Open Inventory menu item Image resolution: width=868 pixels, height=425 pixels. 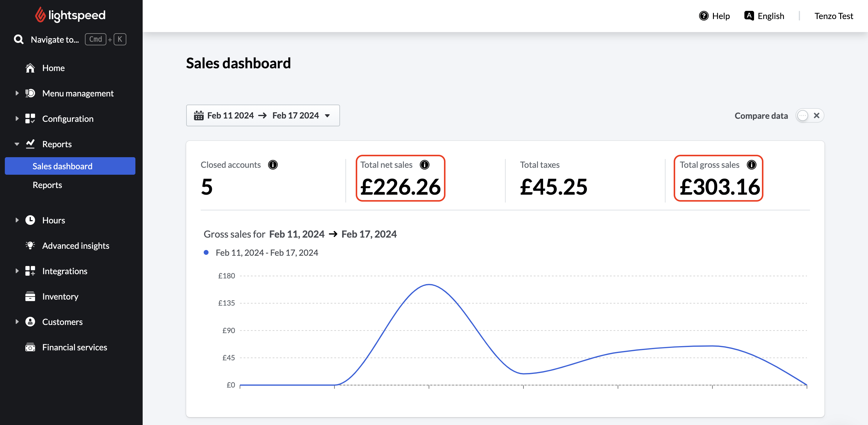coord(60,297)
